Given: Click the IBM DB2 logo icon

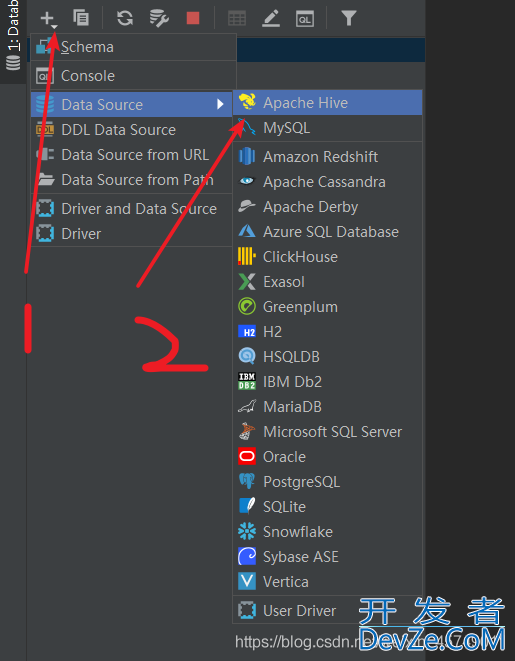Looking at the screenshot, I should pos(247,381).
